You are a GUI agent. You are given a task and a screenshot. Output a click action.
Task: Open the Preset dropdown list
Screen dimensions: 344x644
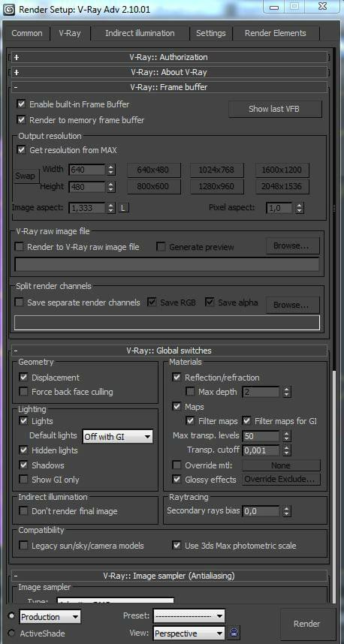pos(189,616)
